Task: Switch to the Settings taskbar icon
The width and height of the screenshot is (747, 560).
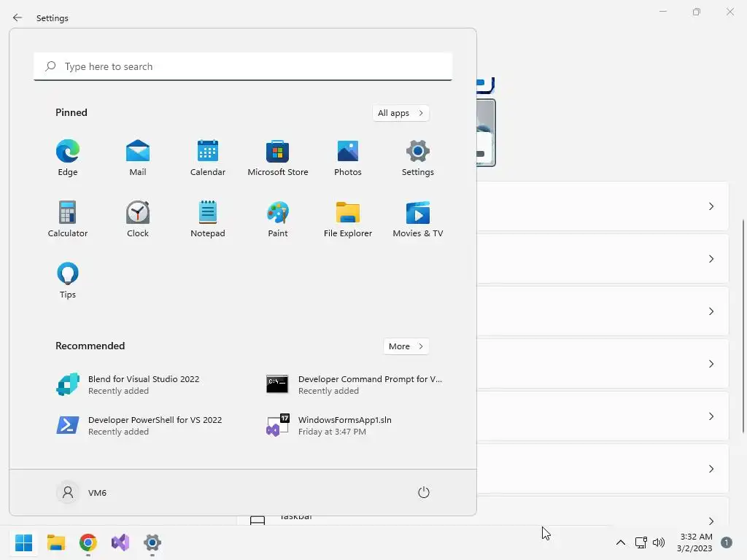Action: click(x=152, y=542)
